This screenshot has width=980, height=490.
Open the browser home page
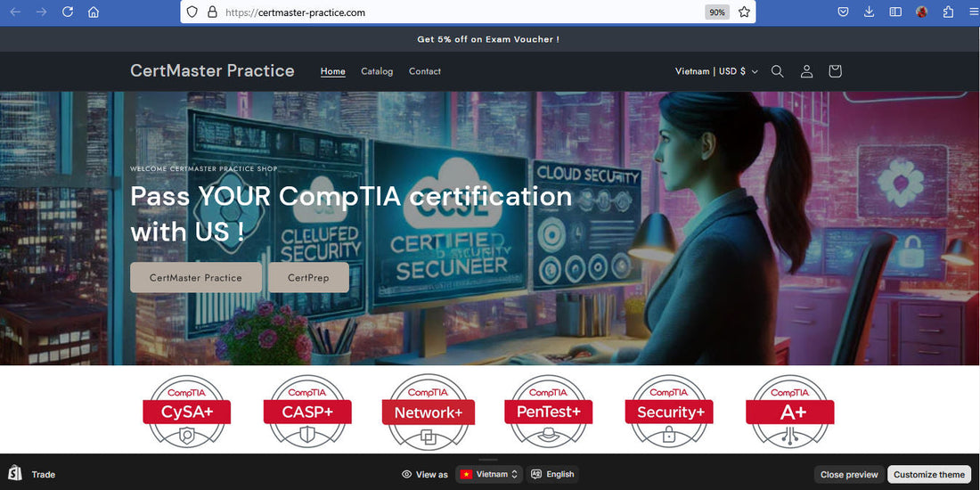pyautogui.click(x=94, y=12)
